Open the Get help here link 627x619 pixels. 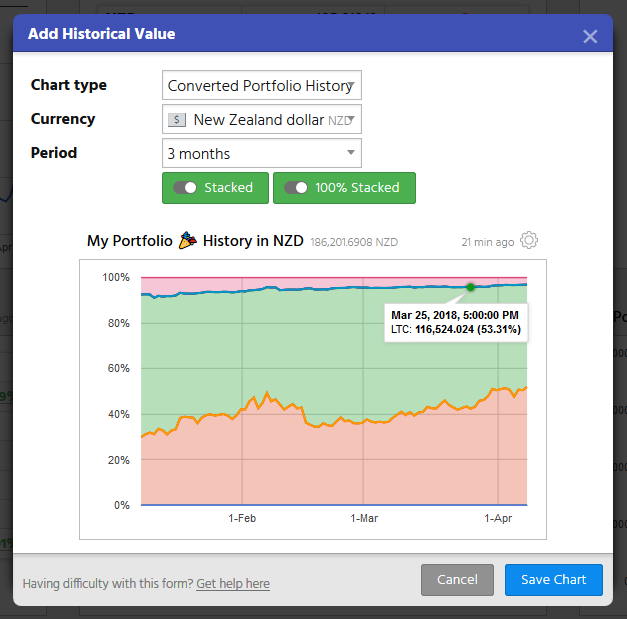[x=233, y=584]
